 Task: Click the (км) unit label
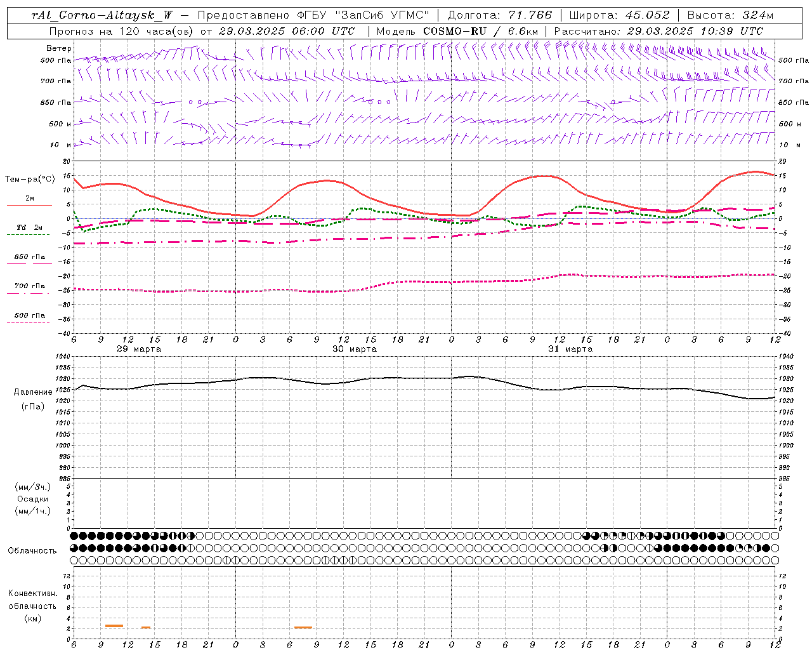coord(33,618)
